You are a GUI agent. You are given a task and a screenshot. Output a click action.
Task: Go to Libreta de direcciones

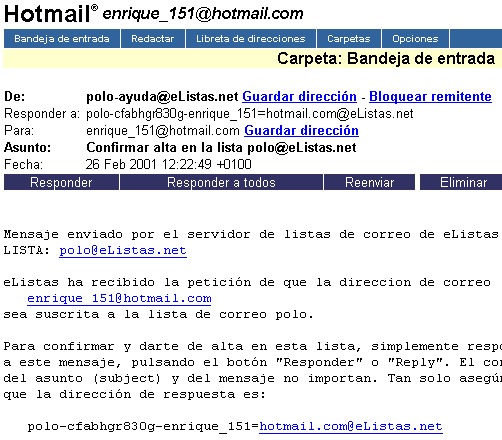[251, 39]
